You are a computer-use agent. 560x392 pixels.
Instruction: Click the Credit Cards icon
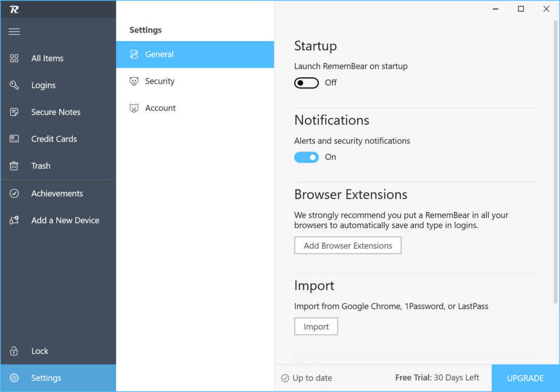pos(14,139)
